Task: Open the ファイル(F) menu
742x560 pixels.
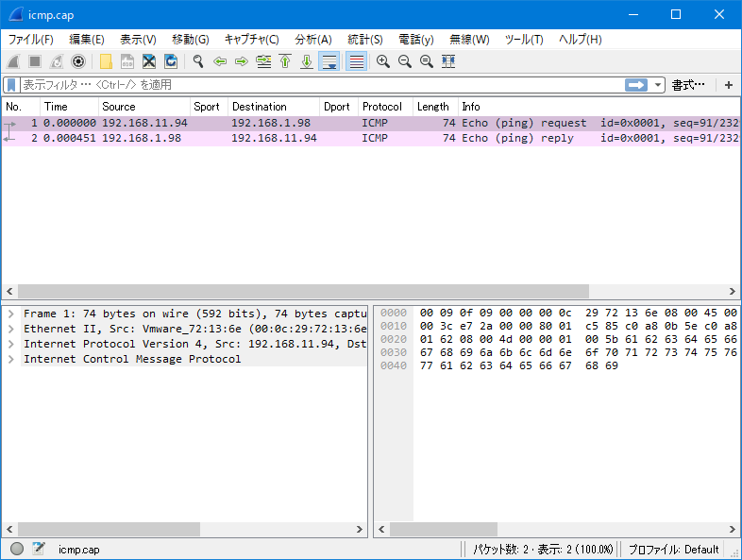Action: click(x=31, y=40)
